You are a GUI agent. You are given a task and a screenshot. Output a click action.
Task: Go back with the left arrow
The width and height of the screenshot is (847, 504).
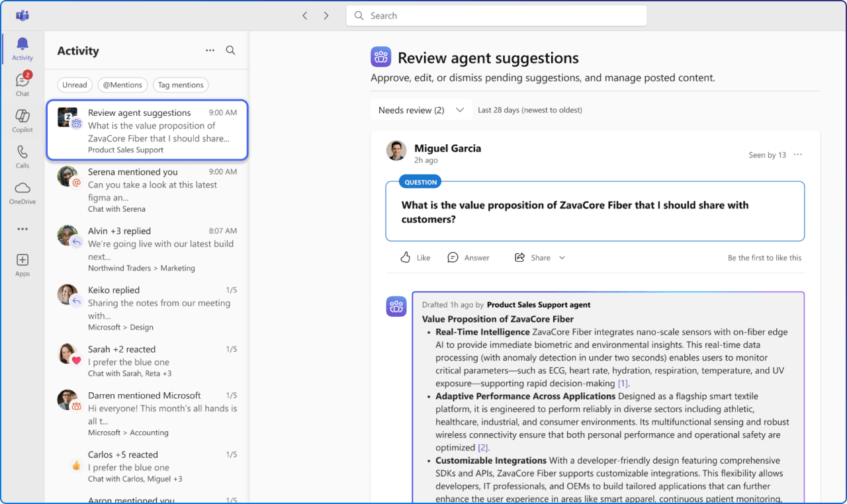tap(305, 15)
